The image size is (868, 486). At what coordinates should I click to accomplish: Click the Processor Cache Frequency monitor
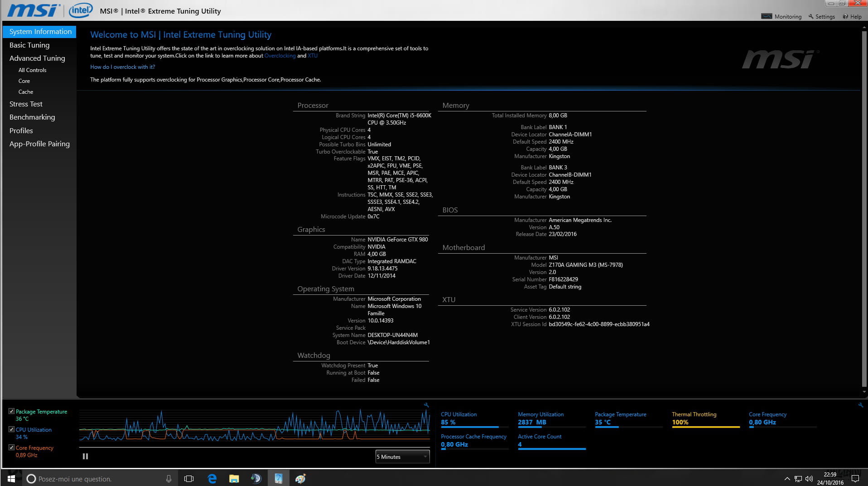tap(474, 443)
